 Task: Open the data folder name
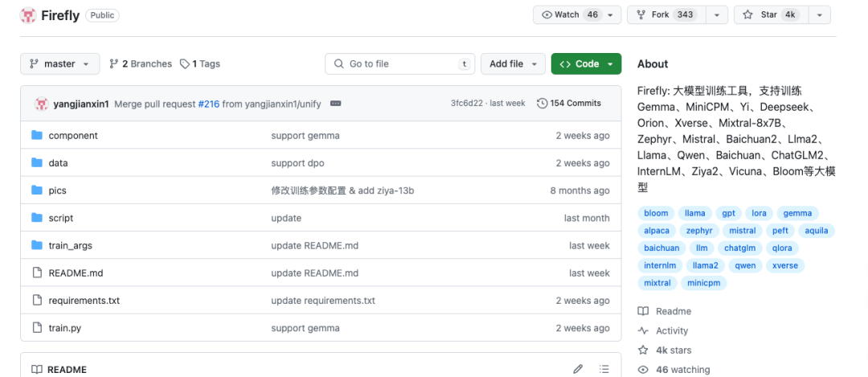coord(58,162)
